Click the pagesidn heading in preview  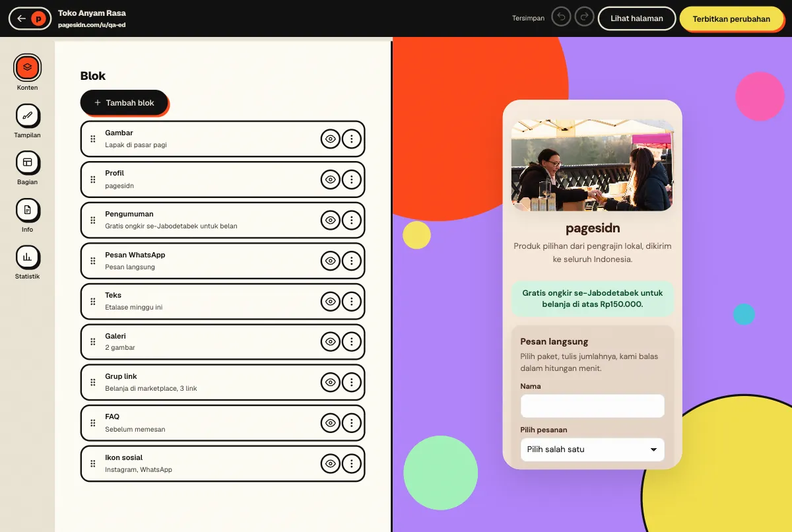point(592,228)
